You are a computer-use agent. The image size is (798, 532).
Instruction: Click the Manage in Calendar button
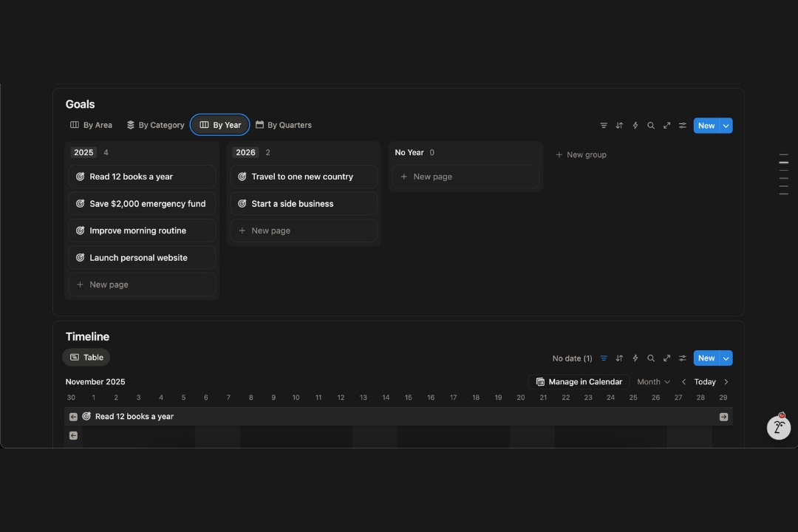pyautogui.click(x=579, y=382)
